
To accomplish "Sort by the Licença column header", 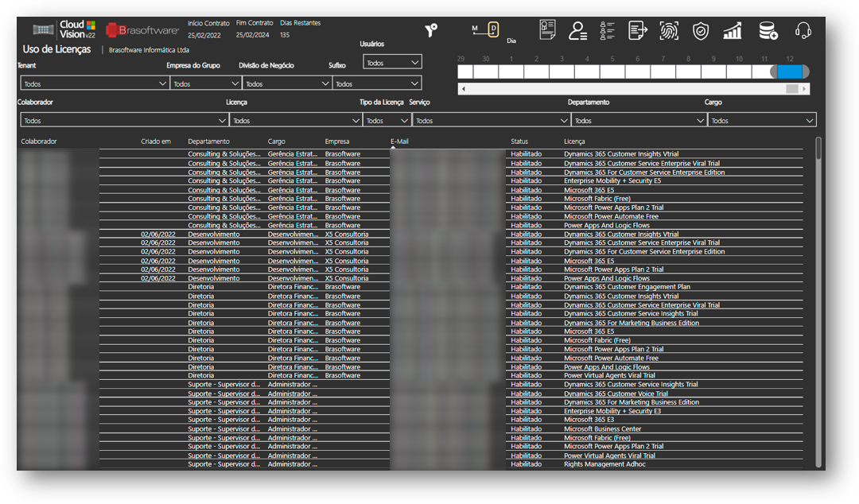I will (575, 142).
